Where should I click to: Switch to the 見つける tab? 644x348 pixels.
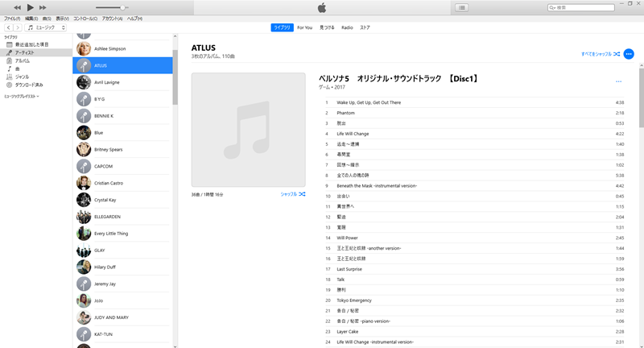[x=327, y=27]
